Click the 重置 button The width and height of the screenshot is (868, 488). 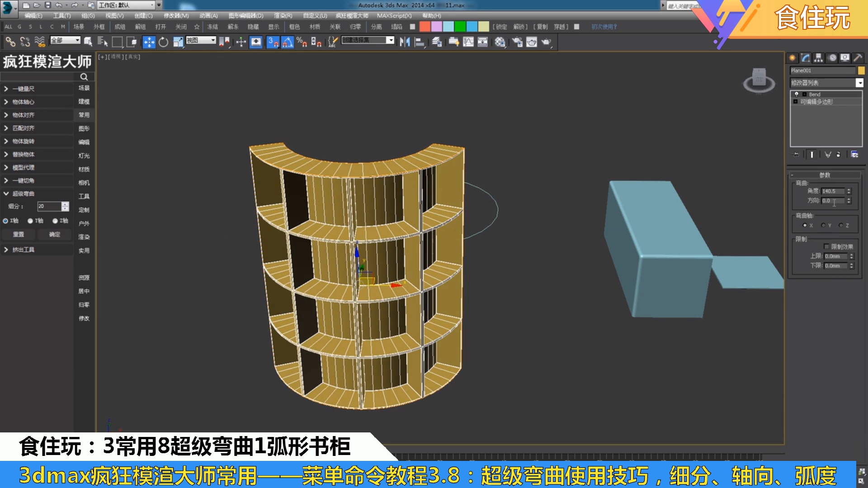pos(19,235)
